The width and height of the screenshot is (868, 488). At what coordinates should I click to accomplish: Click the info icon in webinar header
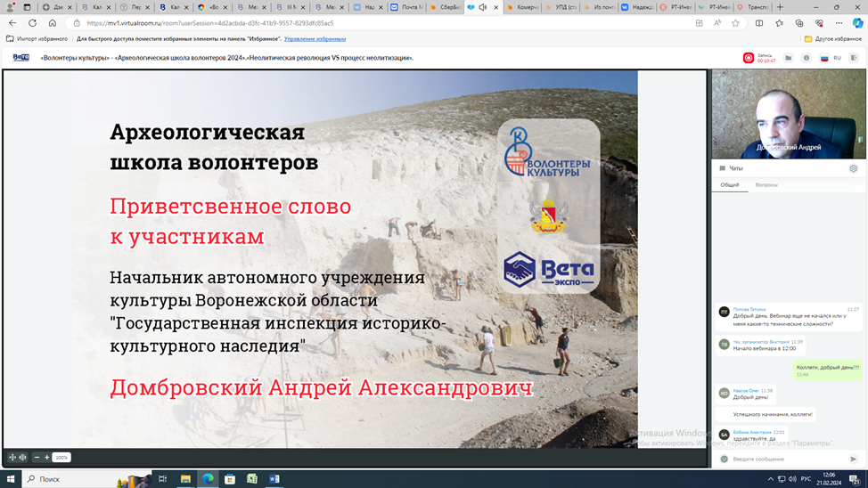click(x=807, y=58)
